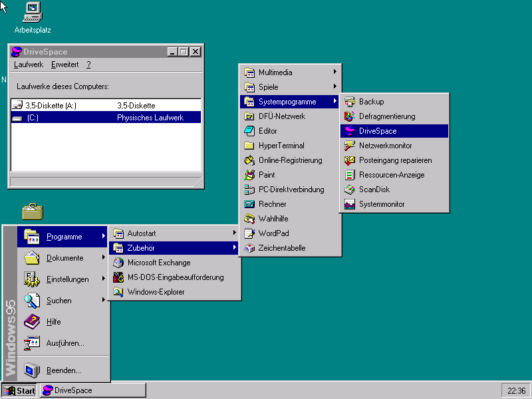This screenshot has width=532, height=399.
Task: Click the Backup icon in Systemprogramme menu
Action: [350, 102]
